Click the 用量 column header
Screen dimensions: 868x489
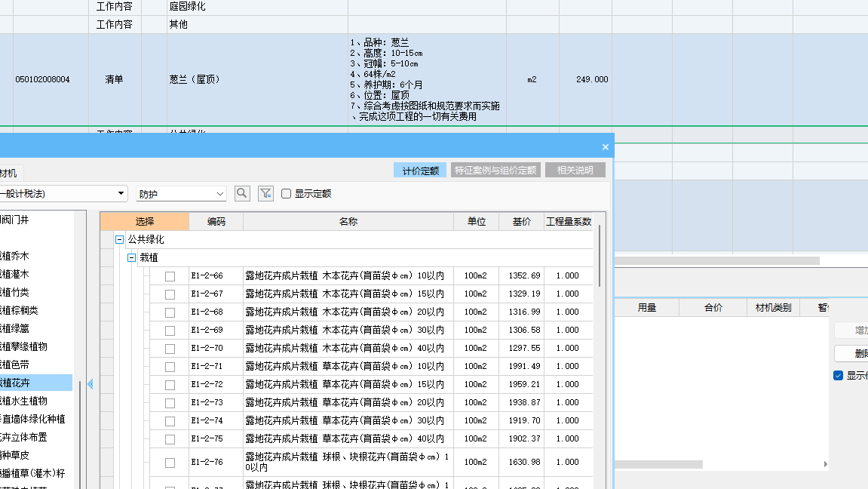pos(646,308)
